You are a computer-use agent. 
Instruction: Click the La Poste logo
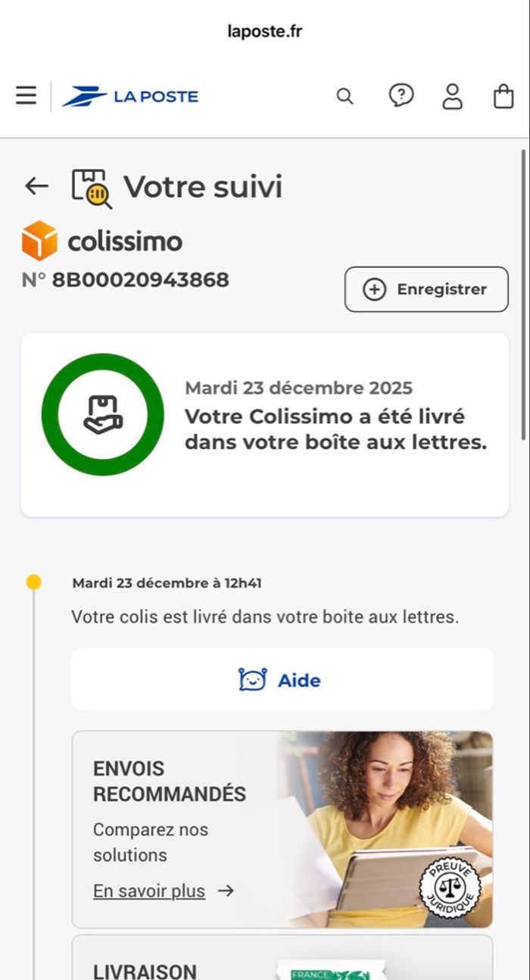point(130,96)
